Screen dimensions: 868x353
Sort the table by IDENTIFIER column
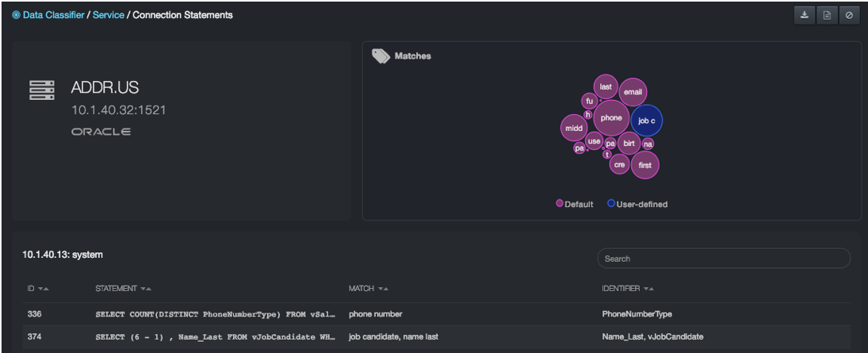point(627,289)
